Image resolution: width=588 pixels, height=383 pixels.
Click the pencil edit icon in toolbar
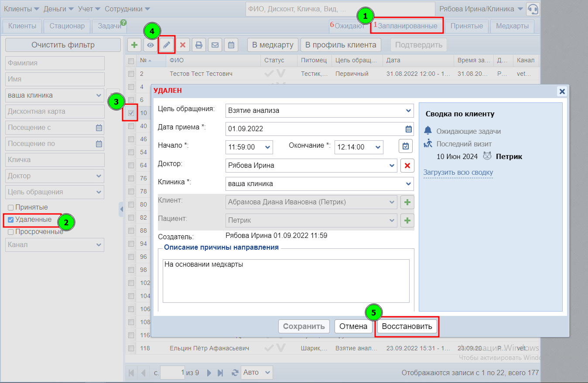coord(167,45)
